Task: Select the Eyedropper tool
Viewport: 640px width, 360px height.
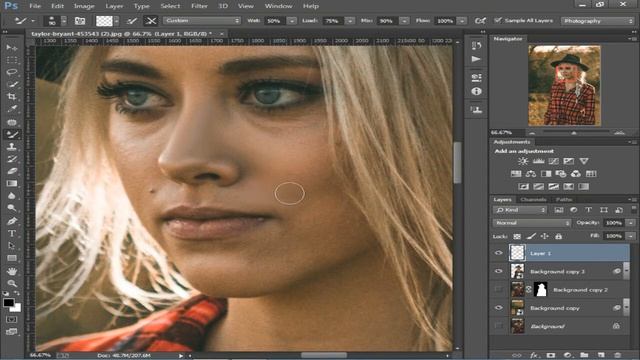Action: [x=12, y=109]
